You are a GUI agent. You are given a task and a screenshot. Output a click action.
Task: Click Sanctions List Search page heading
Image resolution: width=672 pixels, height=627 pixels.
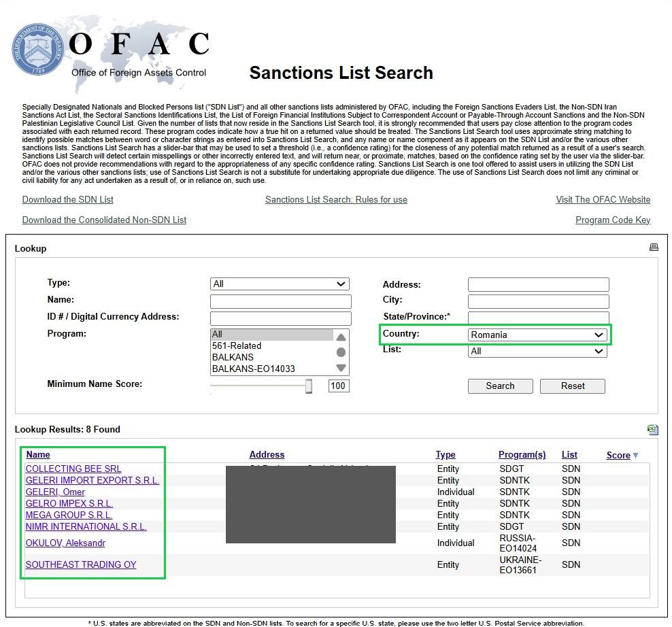coord(341,73)
